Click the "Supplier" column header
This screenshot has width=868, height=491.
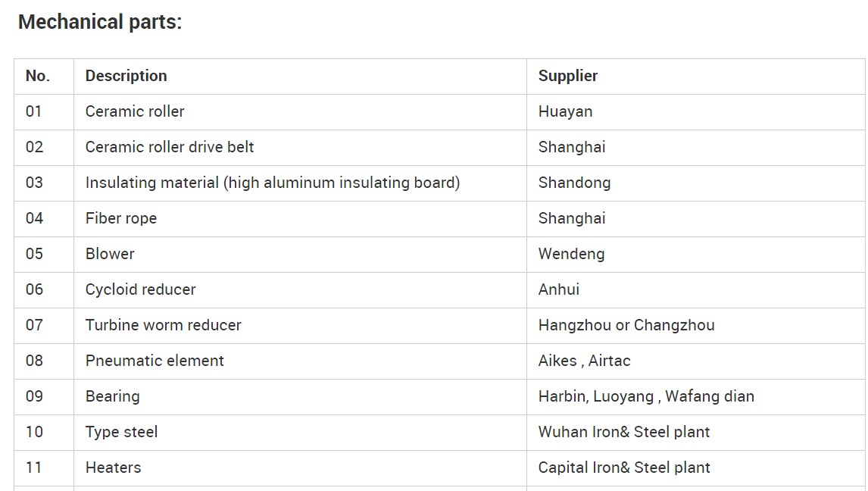tap(568, 76)
